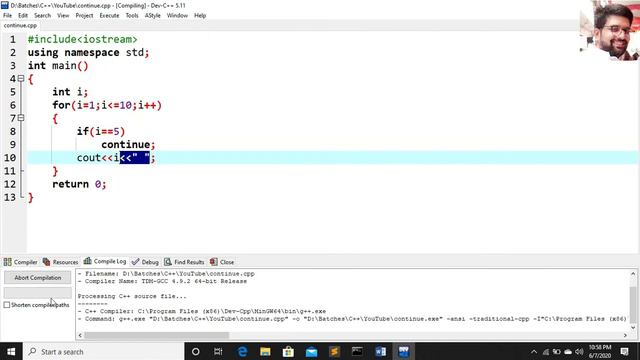Switch to the Resources tab
Viewport: 640px width, 360px height.
[x=60, y=262]
